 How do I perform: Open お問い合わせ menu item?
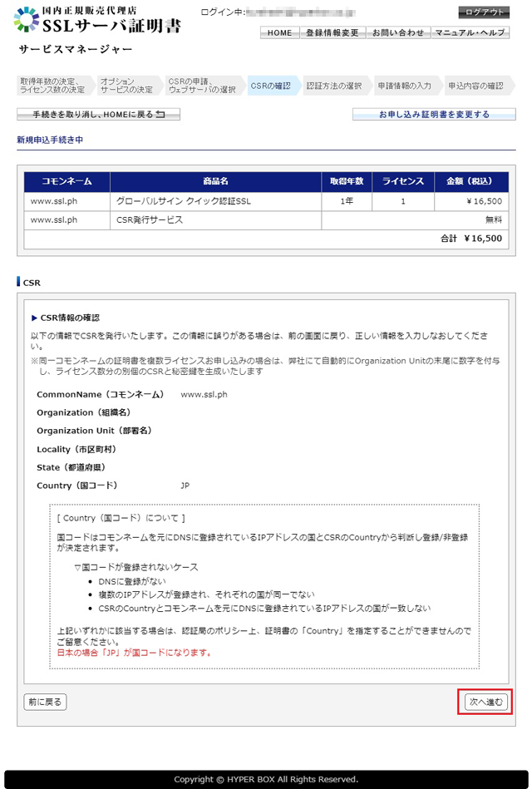tap(398, 32)
